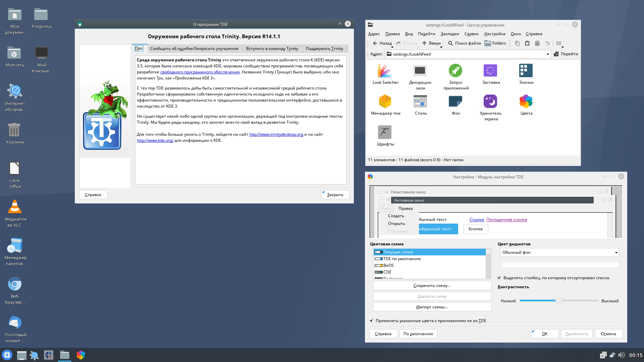644x362 pixels.
Task: Click Справка button in About TDE dialog
Action: [x=93, y=195]
